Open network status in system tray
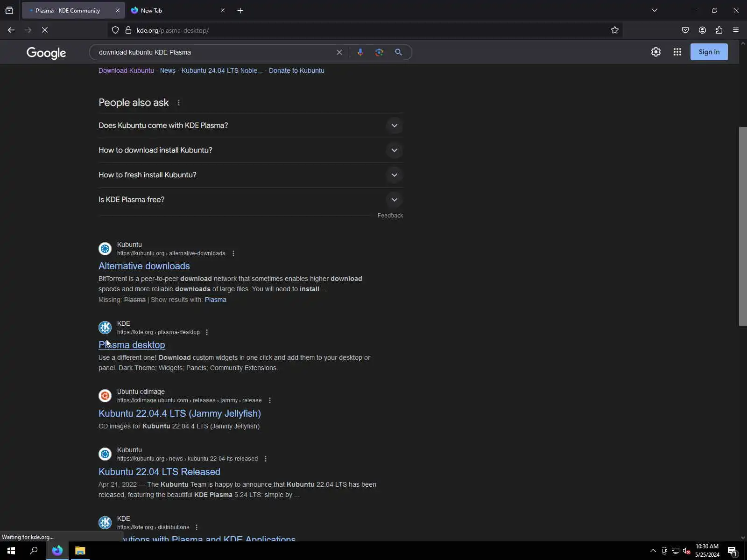The image size is (747, 560). point(675,551)
